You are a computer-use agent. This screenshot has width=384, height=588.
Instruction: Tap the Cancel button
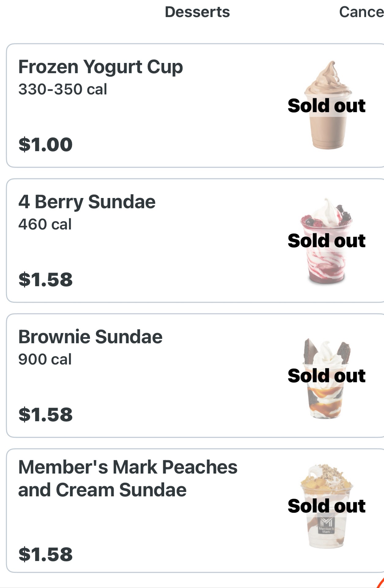click(361, 12)
